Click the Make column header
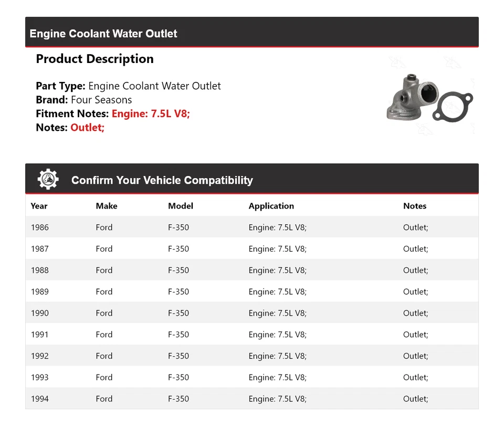This screenshot has width=504, height=426. pyautogui.click(x=107, y=206)
